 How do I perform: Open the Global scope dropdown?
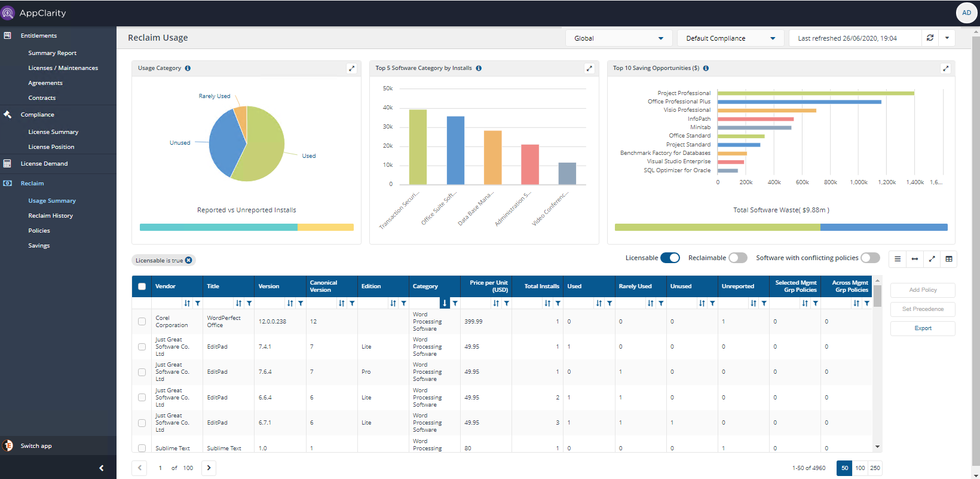click(618, 38)
